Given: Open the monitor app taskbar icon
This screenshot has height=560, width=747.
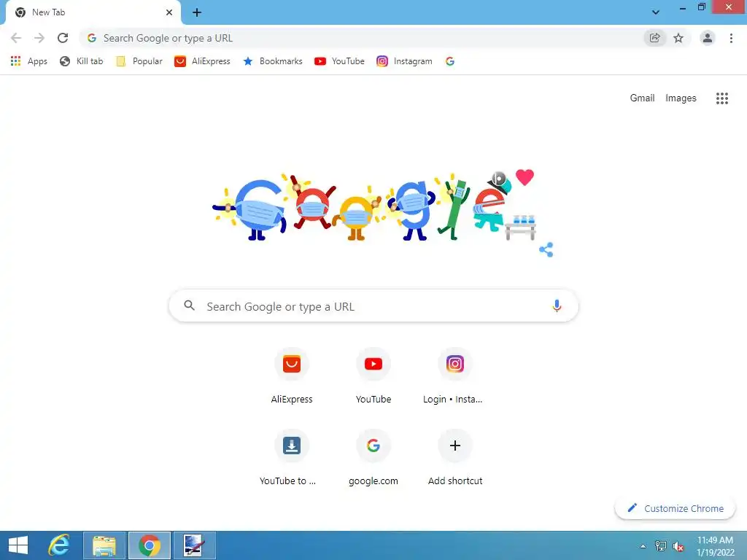Looking at the screenshot, I should click(x=194, y=545).
